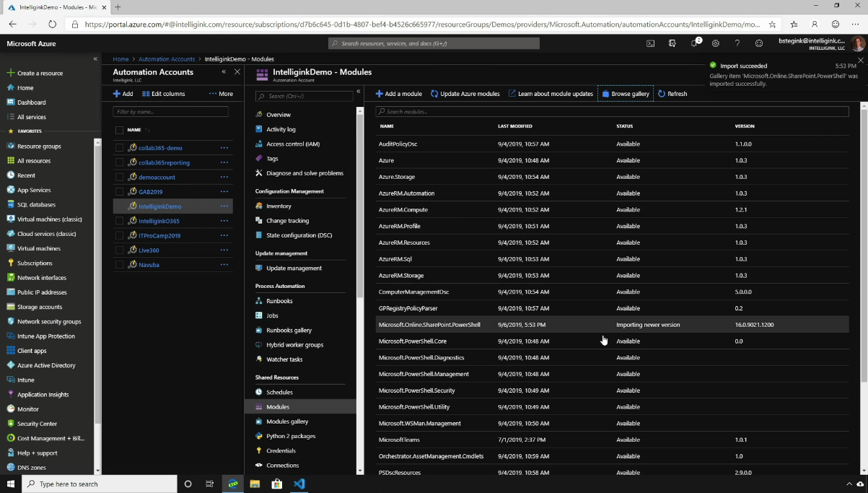Open Microsoft Store from the taskbar
This screenshot has width=868, height=493.
(277, 484)
